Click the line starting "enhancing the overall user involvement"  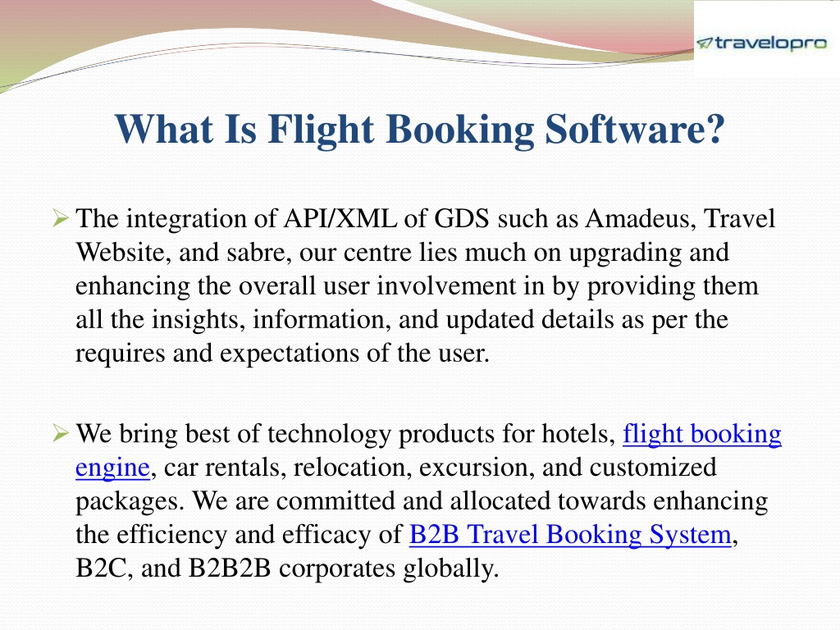point(417,286)
